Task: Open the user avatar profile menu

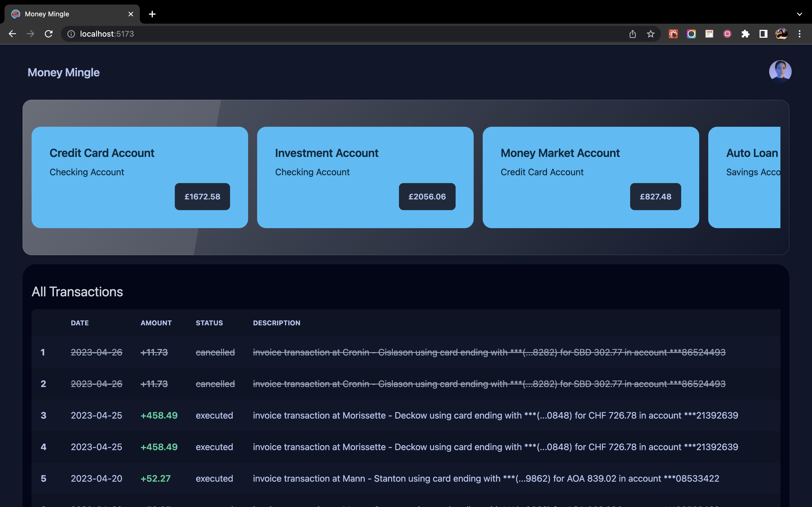Action: [780, 72]
